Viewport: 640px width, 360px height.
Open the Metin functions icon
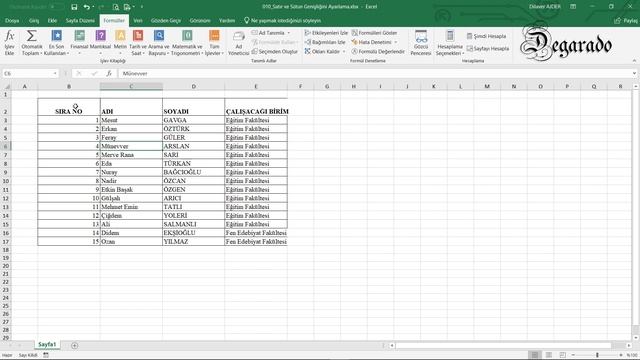(120, 36)
